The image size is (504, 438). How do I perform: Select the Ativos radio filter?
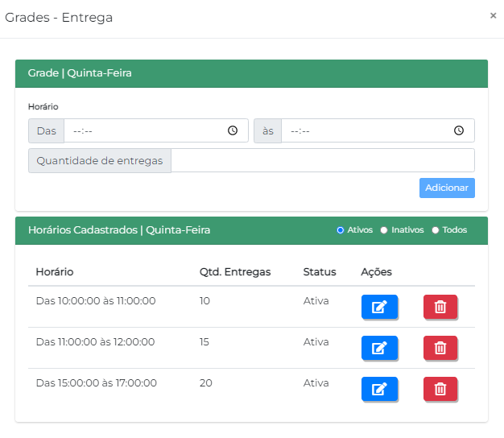pyautogui.click(x=341, y=230)
